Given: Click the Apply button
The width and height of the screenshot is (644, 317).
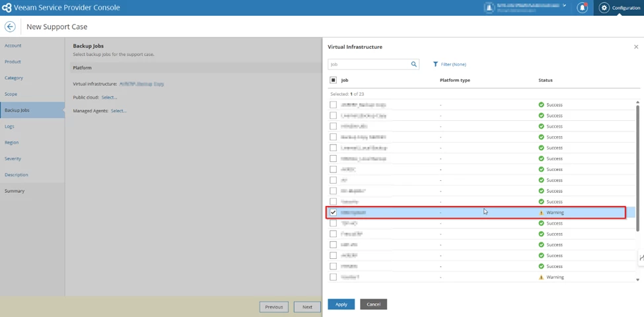Looking at the screenshot, I should 341,304.
